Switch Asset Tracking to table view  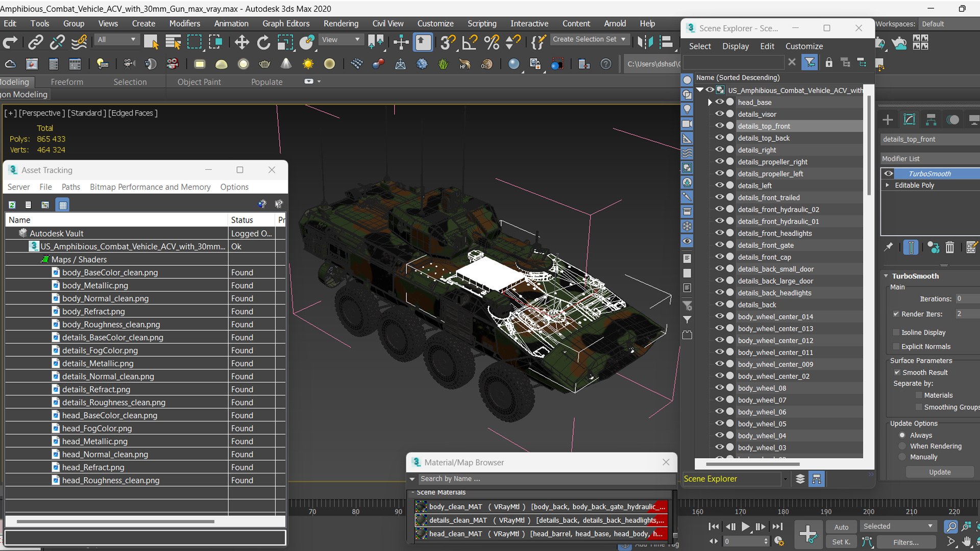click(63, 205)
